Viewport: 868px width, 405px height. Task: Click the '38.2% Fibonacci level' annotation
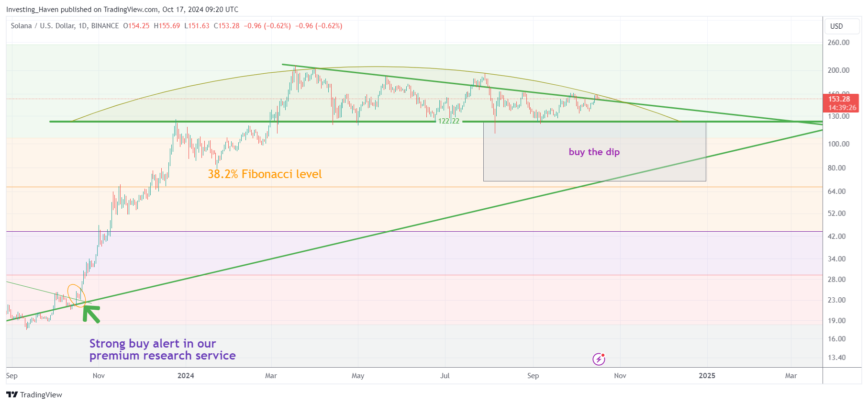coord(265,174)
